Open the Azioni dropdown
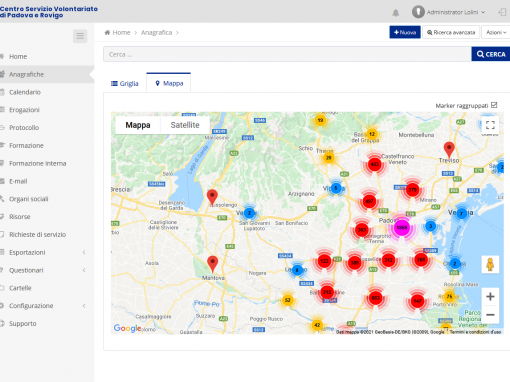This screenshot has width=510, height=382. 496,32
